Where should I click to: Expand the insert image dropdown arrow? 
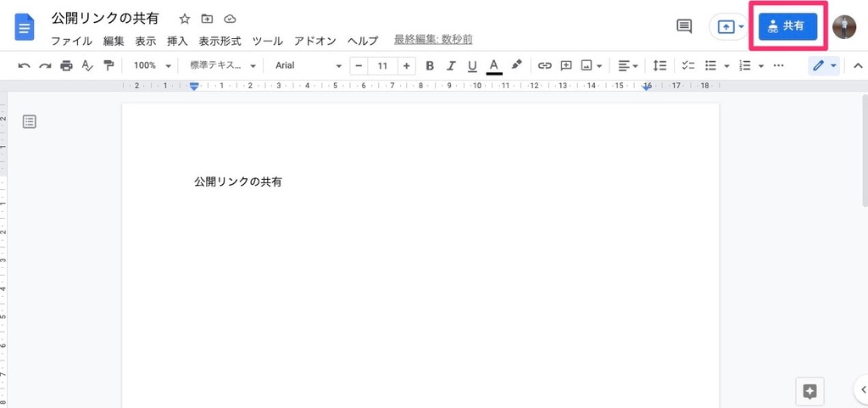point(599,66)
